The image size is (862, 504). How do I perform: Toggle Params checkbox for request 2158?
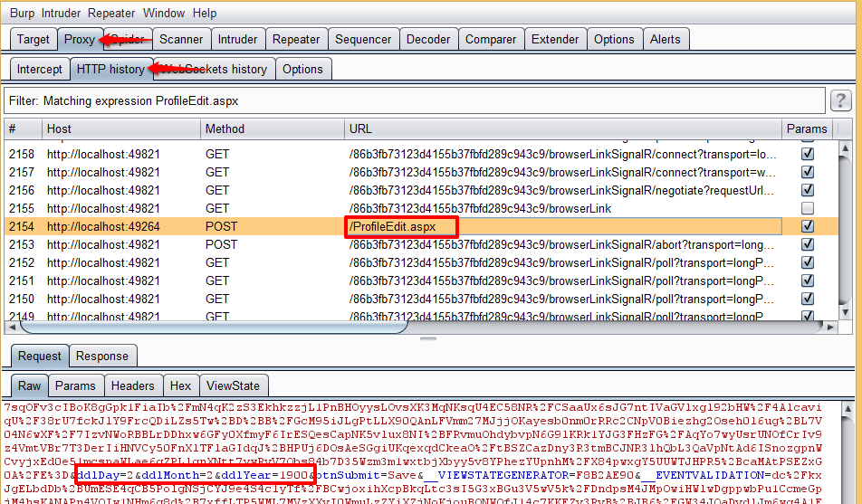(x=808, y=154)
